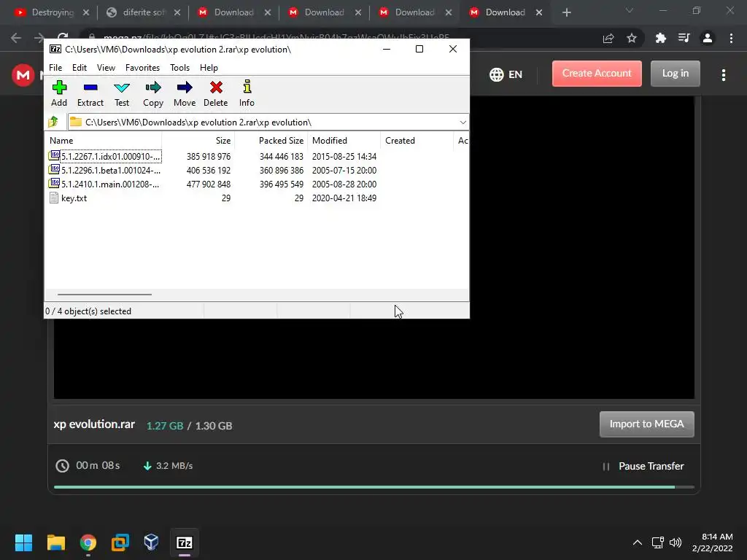Click Chrome icon in taskbar

pos(88,542)
